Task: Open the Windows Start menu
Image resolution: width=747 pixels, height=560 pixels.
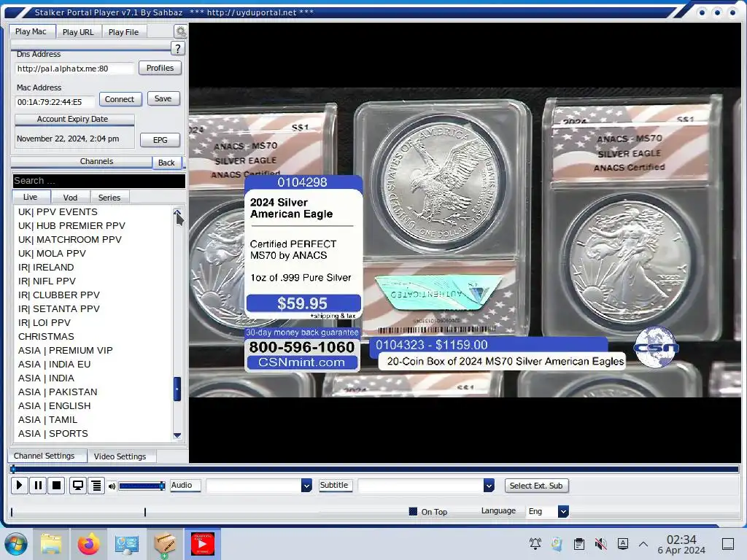Action: [16, 544]
